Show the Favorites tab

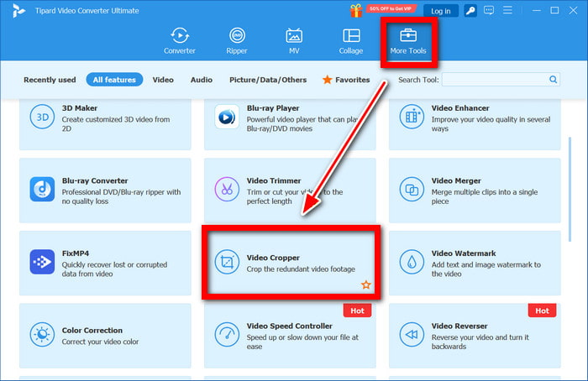(x=346, y=80)
